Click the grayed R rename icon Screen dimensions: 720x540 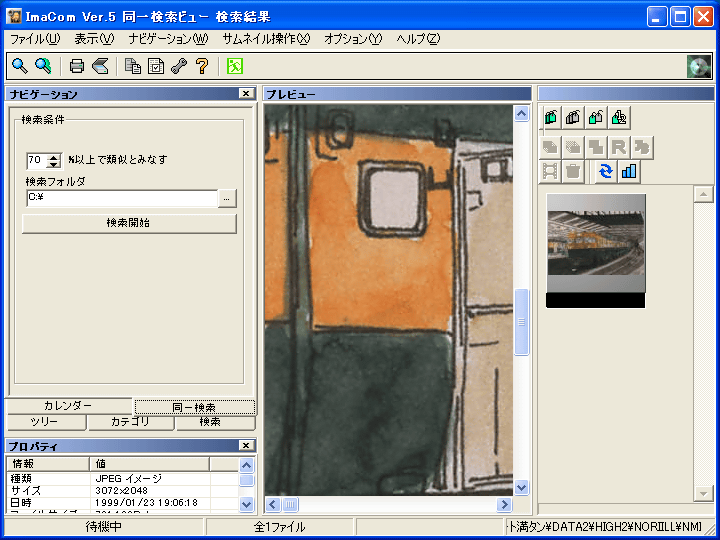619,147
